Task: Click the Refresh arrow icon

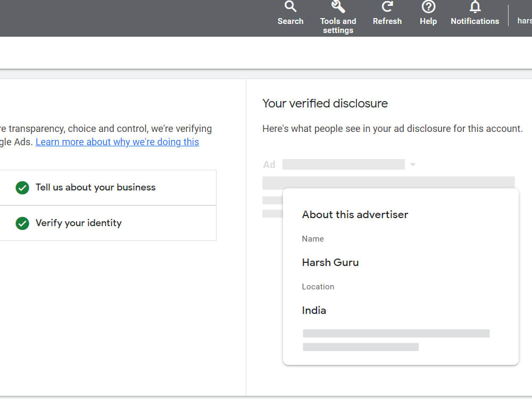Action: pos(387,6)
